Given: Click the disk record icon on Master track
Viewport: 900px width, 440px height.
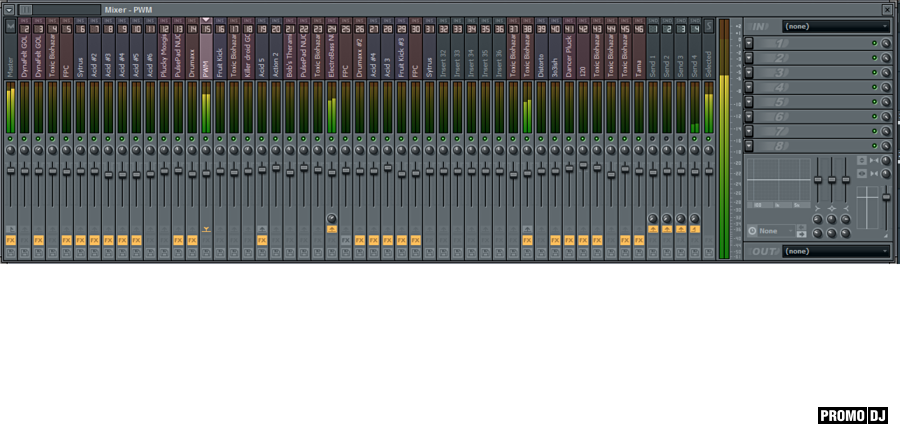Looking at the screenshot, I should (10, 252).
